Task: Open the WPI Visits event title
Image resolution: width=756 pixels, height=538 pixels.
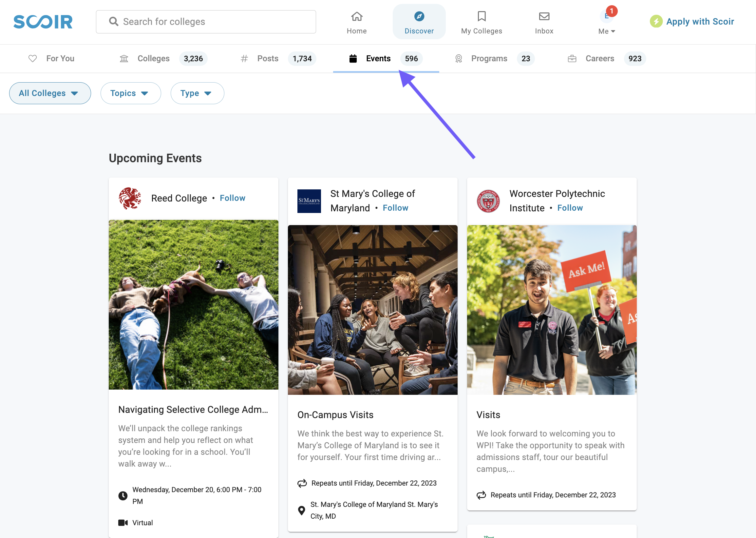Action: (x=488, y=415)
